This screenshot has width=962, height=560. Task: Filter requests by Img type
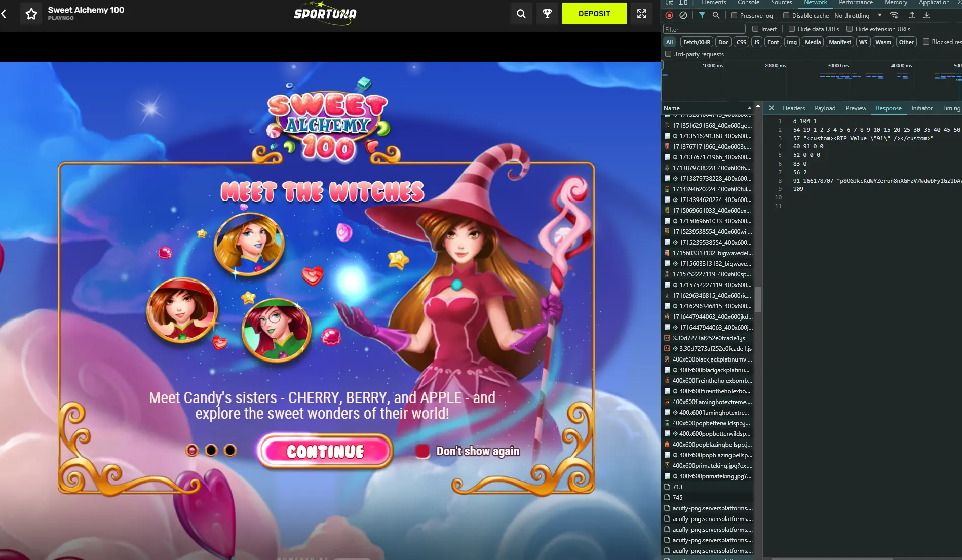(792, 42)
